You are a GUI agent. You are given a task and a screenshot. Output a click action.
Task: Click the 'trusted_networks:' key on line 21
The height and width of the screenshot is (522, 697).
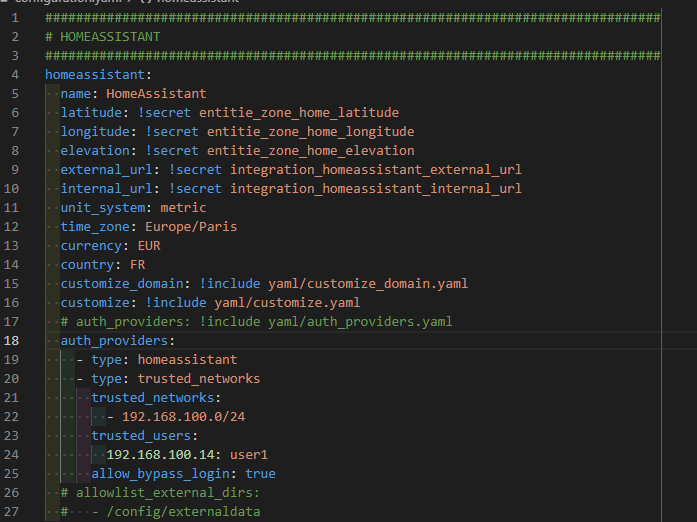pyautogui.click(x=156, y=398)
